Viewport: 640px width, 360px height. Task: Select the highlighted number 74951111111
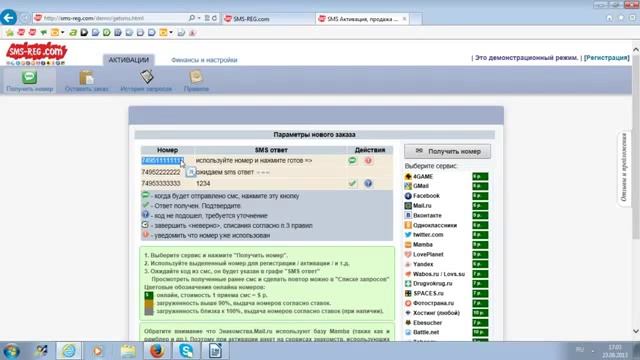click(162, 161)
